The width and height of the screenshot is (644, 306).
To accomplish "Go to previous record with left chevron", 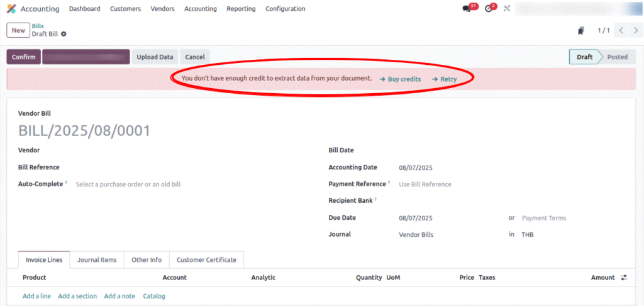I will (621, 30).
